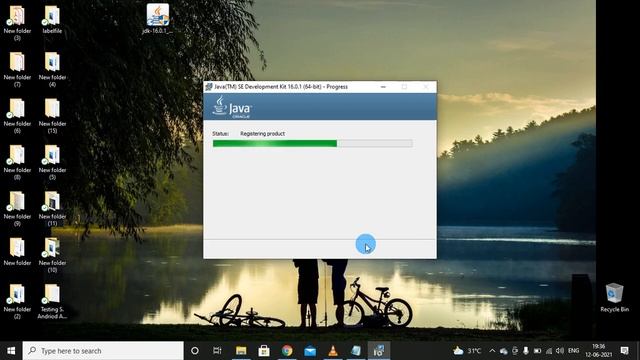
Task: Select the labelfile folder on desktop
Action: pyautogui.click(x=52, y=19)
